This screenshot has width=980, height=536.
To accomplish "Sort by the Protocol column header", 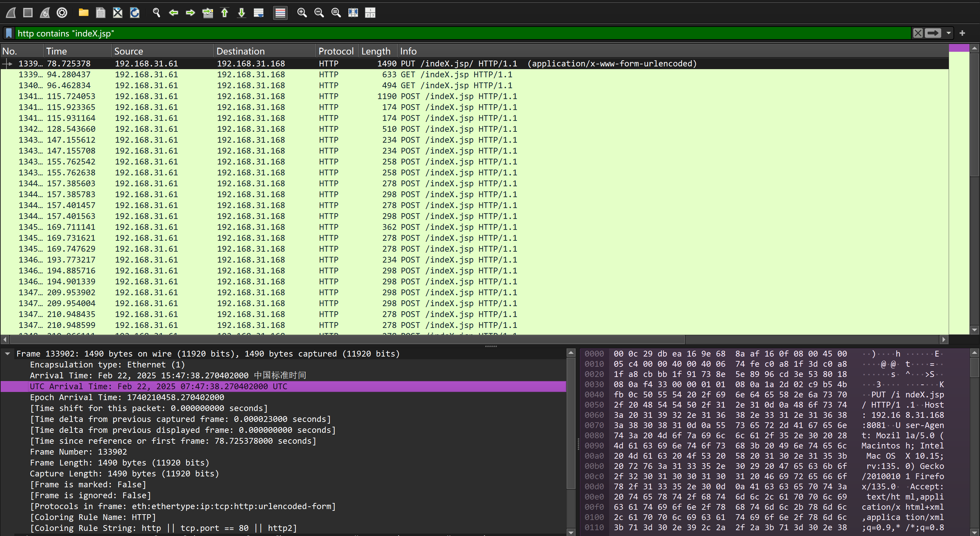I will tap(336, 51).
